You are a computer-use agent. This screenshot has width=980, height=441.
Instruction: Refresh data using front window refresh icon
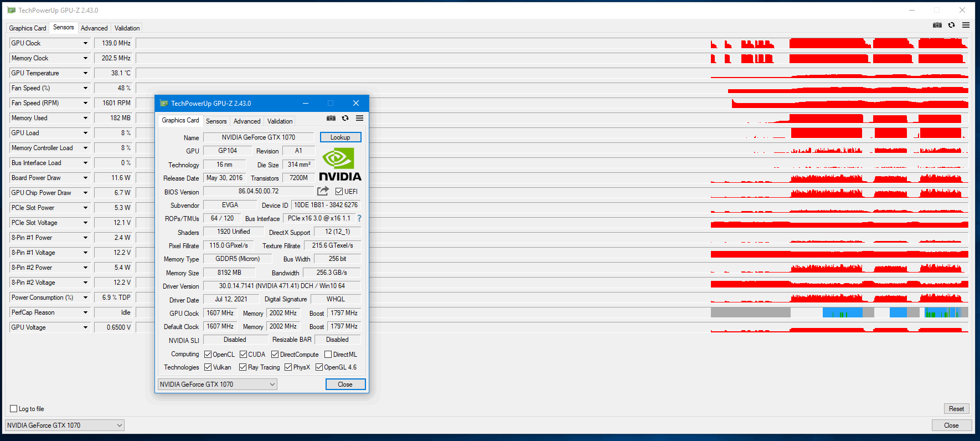[x=345, y=118]
